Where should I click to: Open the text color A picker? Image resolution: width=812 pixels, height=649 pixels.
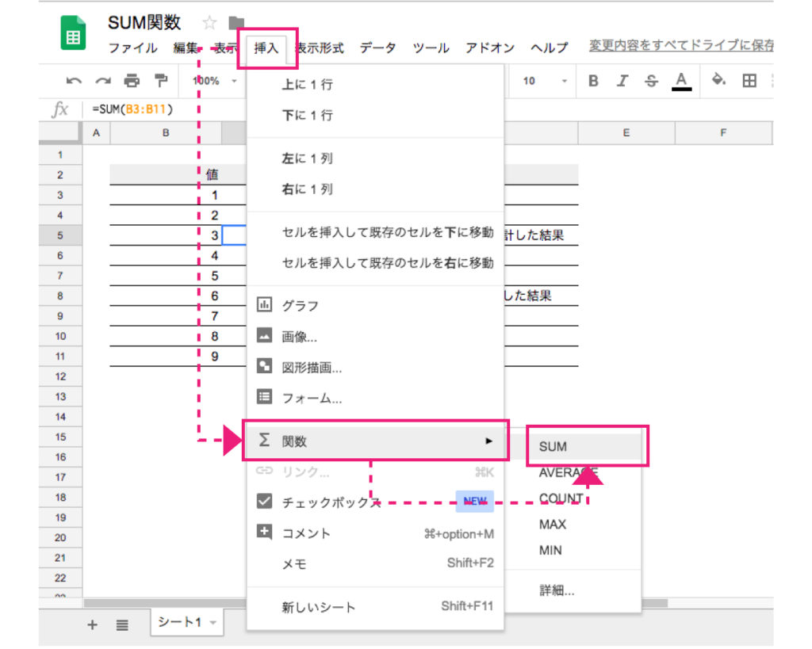683,80
